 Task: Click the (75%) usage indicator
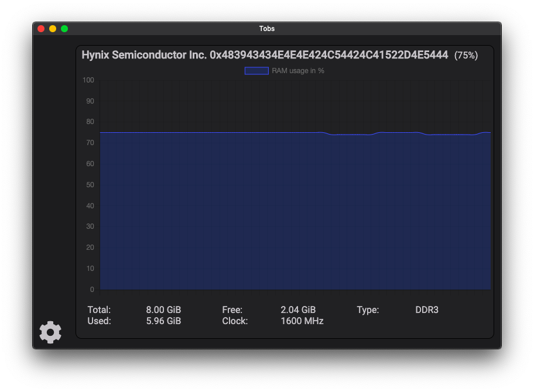[466, 55]
